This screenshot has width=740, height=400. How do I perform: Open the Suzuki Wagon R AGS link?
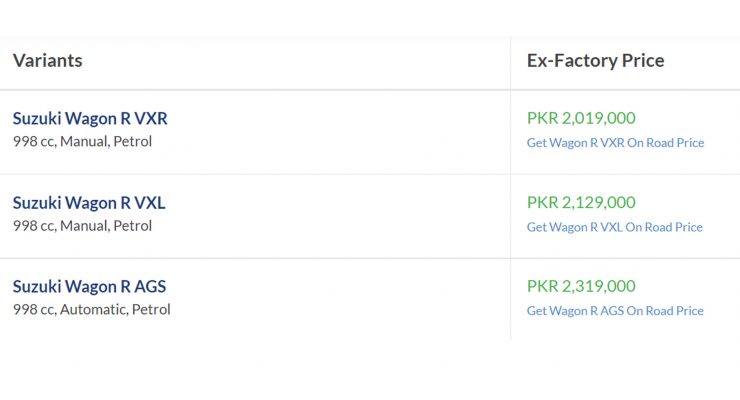click(x=90, y=286)
